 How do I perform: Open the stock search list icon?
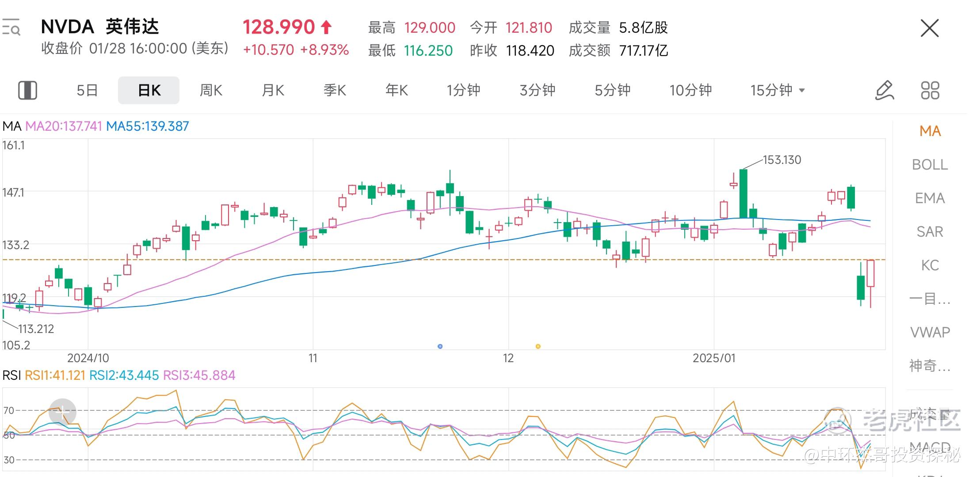point(11,27)
